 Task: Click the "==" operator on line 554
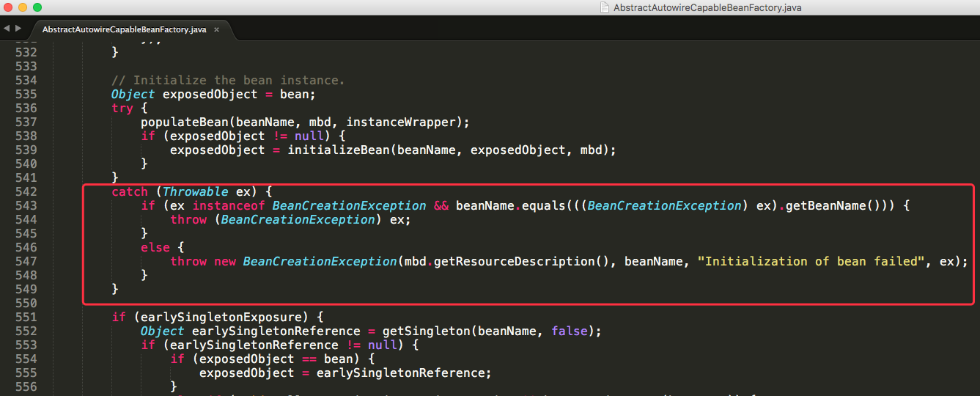tap(309, 359)
